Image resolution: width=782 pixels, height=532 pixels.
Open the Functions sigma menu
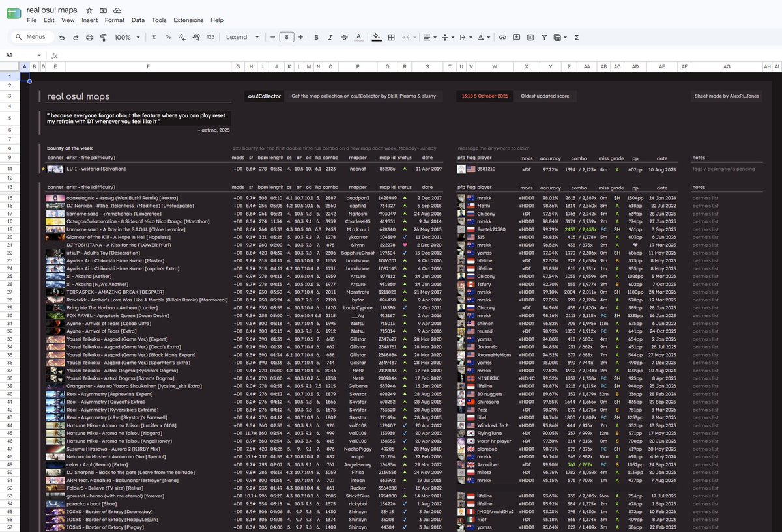(577, 38)
